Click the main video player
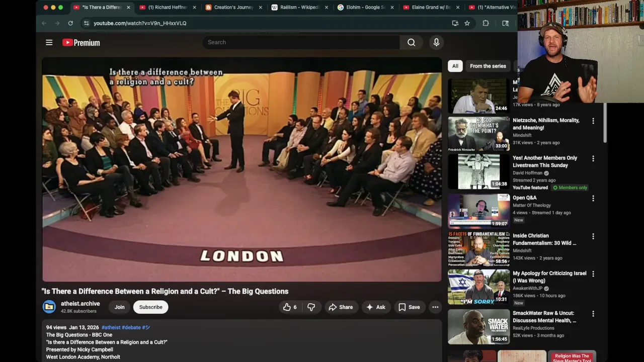 242,169
